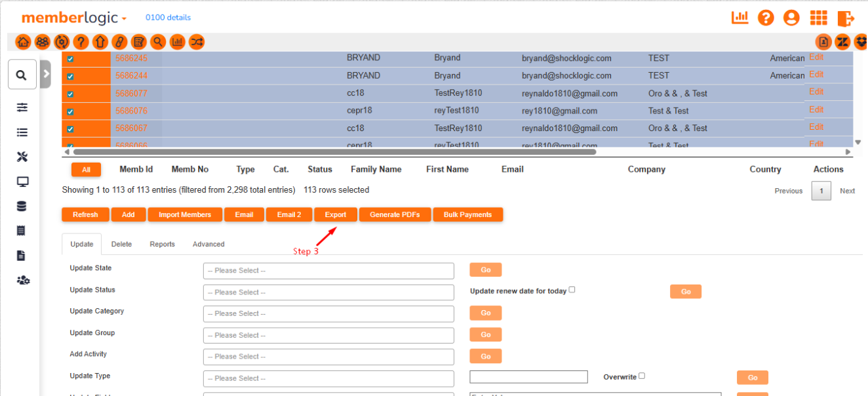The height and width of the screenshot is (396, 868).
Task: Tick the Overwrite checkbox
Action: (x=642, y=376)
